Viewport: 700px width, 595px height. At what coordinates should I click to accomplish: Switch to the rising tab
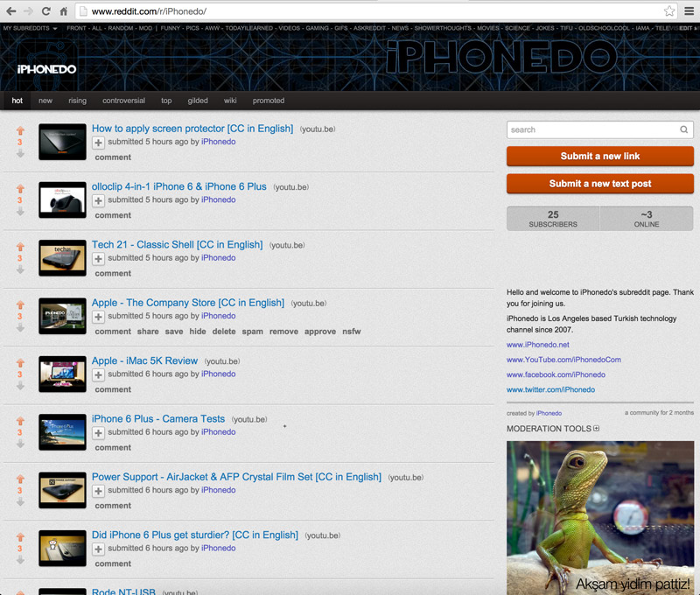pyautogui.click(x=77, y=101)
